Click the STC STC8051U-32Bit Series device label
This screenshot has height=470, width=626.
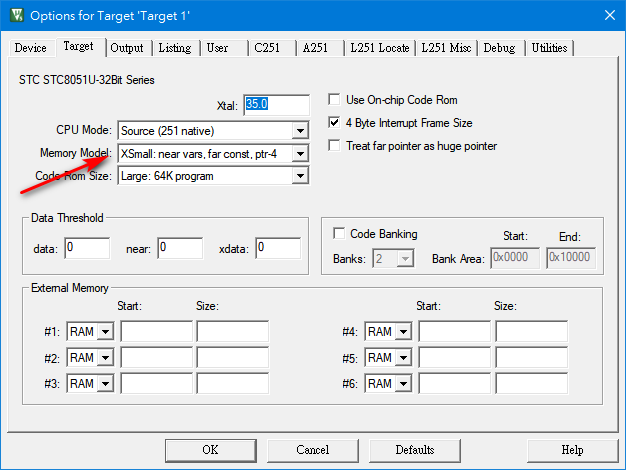pos(87,80)
